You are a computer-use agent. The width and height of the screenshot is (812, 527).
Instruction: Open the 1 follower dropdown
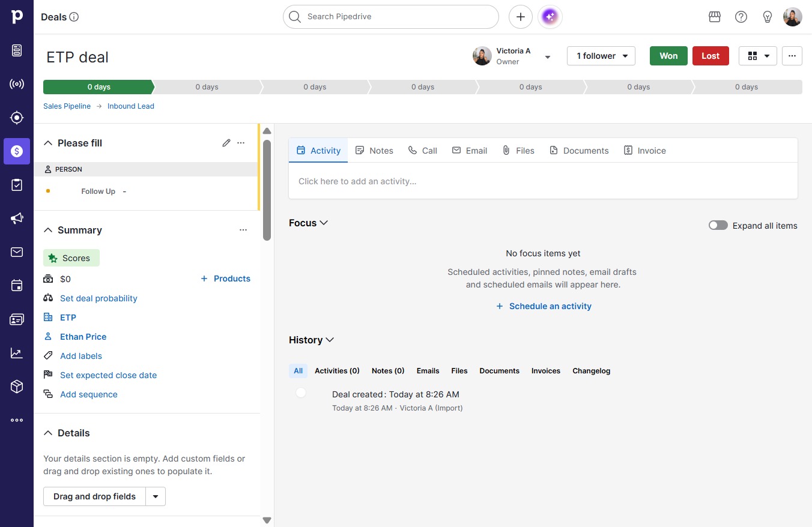point(601,56)
